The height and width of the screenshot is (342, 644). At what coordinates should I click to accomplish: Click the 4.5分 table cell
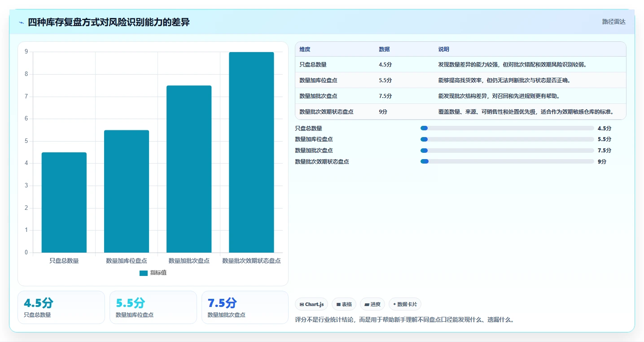386,65
